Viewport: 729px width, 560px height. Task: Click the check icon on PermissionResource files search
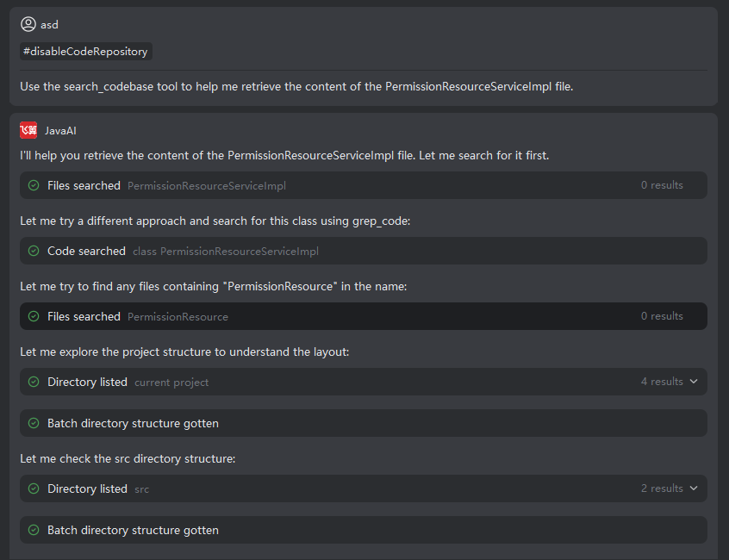click(x=34, y=316)
